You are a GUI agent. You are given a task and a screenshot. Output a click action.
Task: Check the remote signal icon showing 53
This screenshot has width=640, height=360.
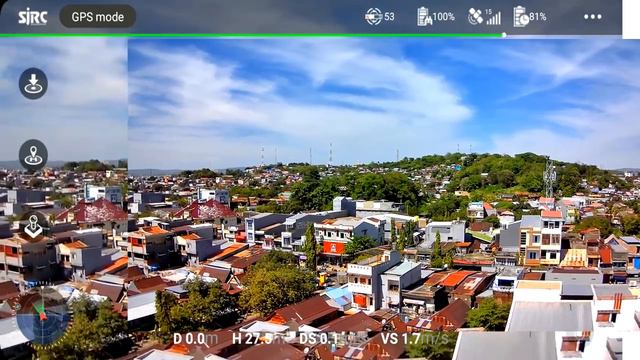pos(380,17)
